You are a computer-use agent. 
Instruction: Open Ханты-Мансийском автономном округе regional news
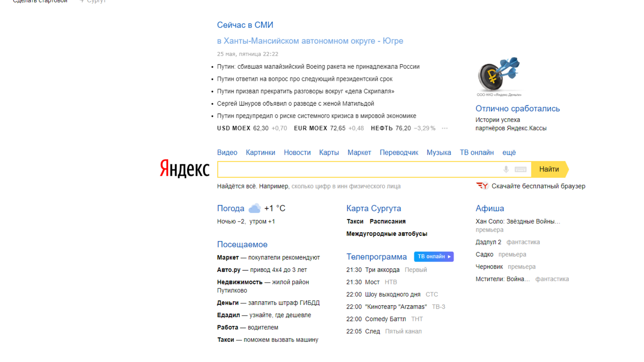[310, 41]
